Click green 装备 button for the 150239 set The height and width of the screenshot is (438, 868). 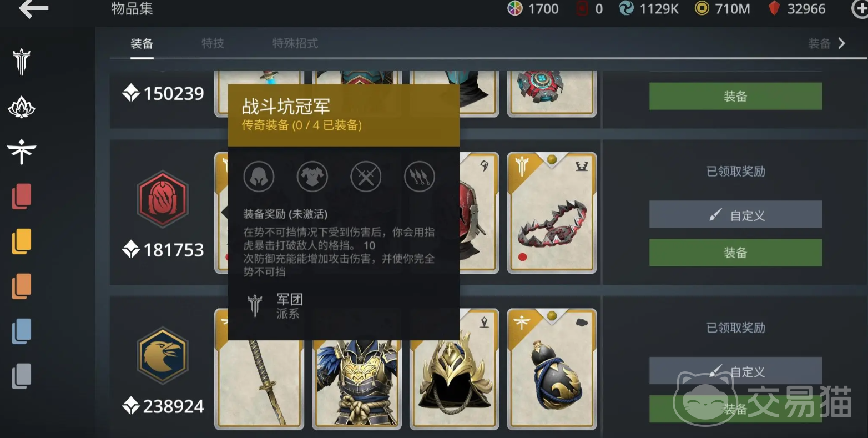point(735,97)
